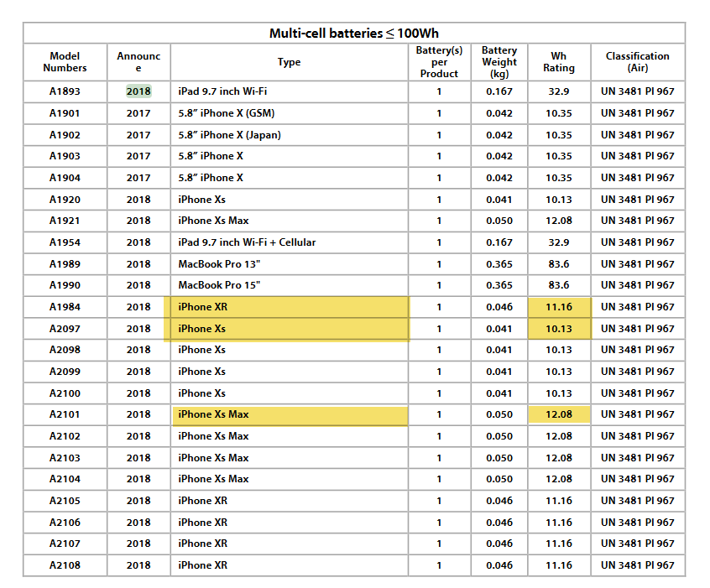Screen dimensions: 710x588
Task: Click battery count 1 in row A1989
Action: click(x=439, y=264)
